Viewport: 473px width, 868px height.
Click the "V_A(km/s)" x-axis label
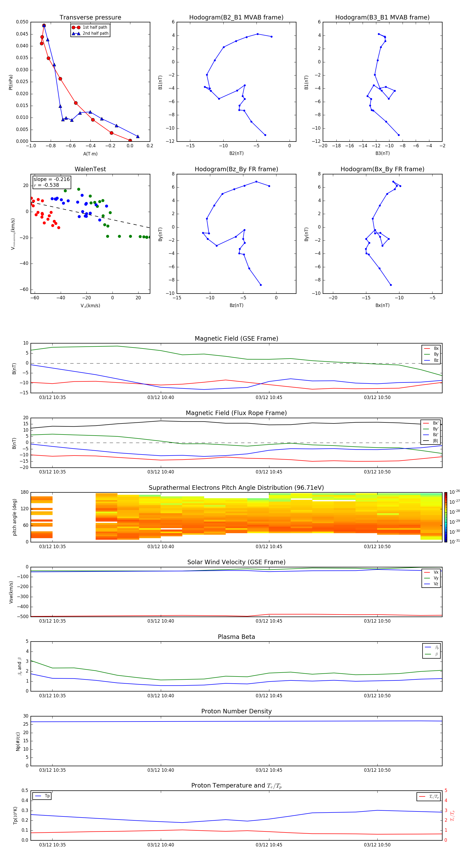coord(90,306)
